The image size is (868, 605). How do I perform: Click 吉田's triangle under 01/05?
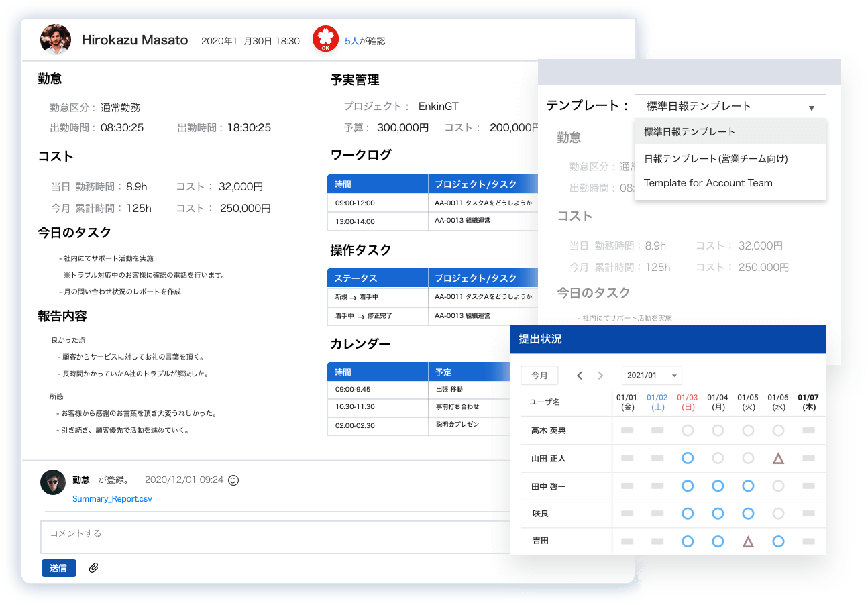[x=748, y=541]
